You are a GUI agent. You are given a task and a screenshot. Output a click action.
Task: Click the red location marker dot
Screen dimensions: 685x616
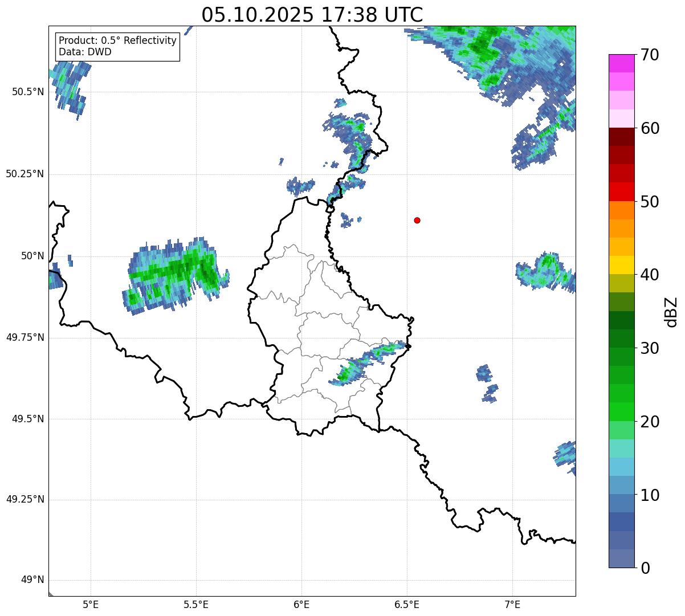coord(417,220)
